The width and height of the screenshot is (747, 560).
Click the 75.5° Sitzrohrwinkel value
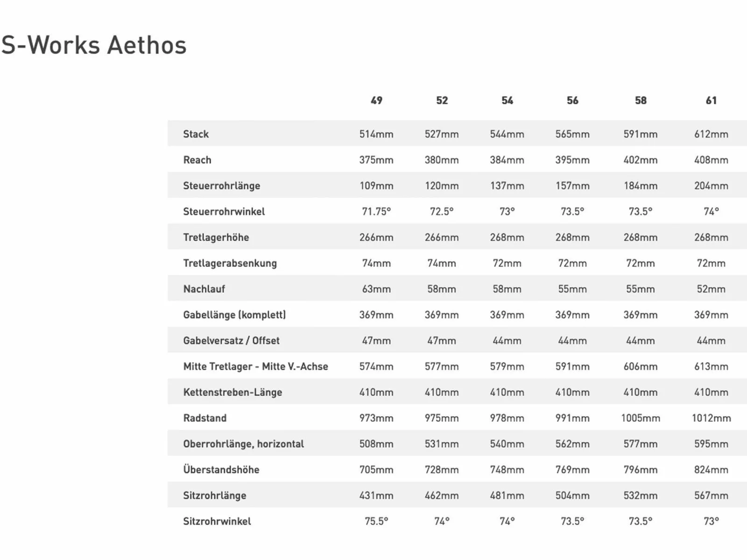click(376, 521)
